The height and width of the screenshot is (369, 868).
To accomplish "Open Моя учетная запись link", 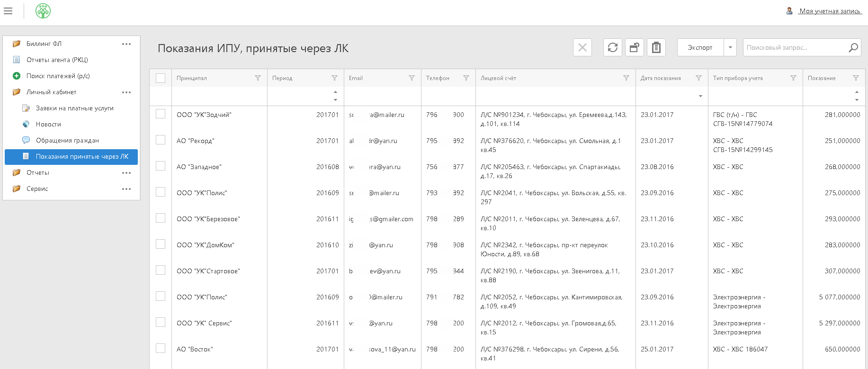I will [x=829, y=11].
